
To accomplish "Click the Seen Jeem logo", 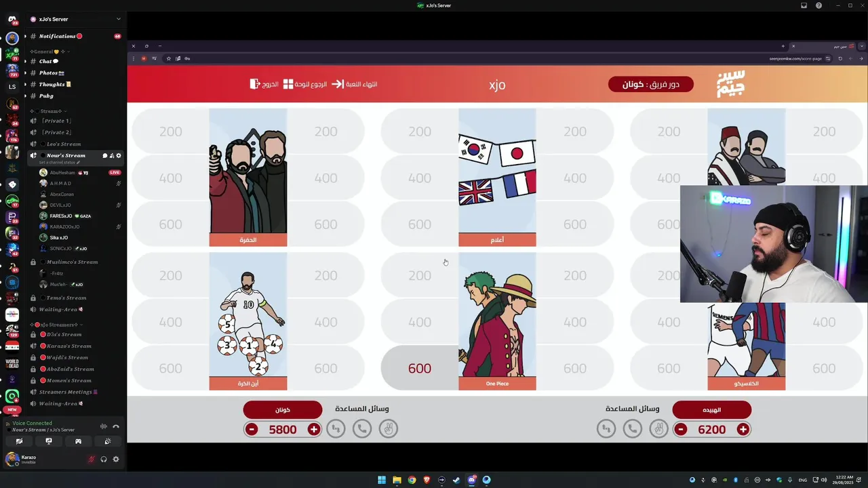I will tap(730, 84).
